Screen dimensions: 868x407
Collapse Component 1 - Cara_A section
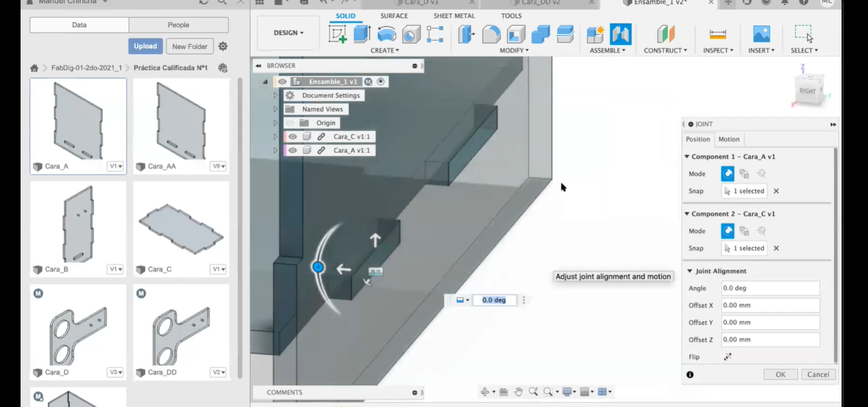click(x=687, y=157)
